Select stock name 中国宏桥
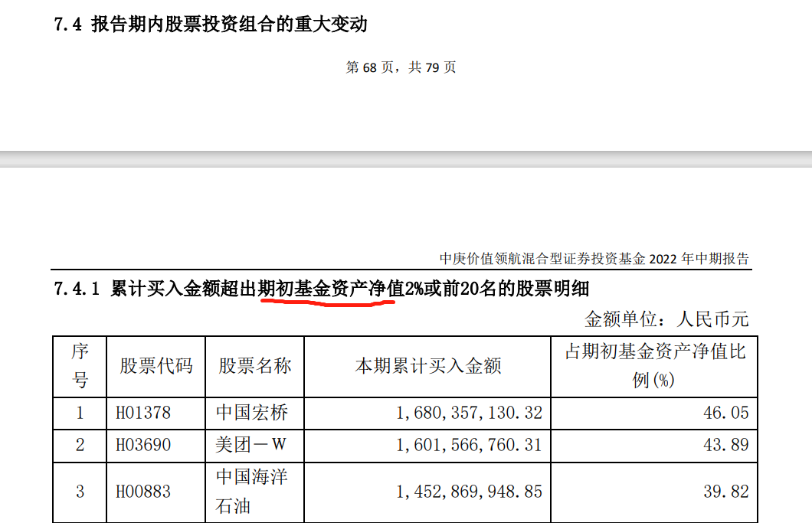The height and width of the screenshot is (523, 812). click(x=252, y=413)
